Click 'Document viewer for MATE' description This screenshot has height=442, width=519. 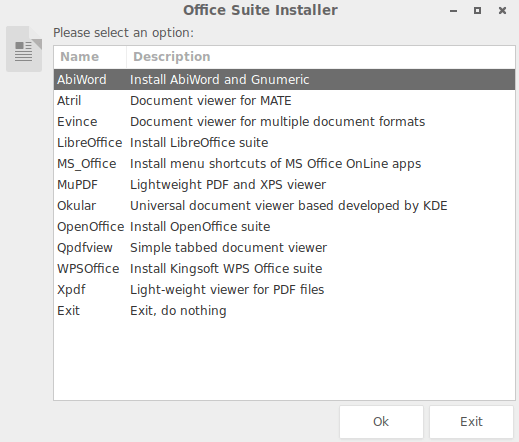tap(210, 101)
